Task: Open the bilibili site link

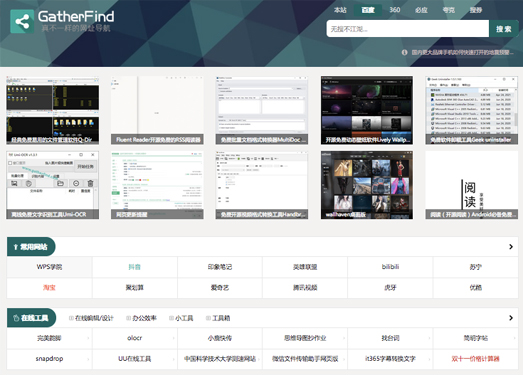Action: coord(390,267)
